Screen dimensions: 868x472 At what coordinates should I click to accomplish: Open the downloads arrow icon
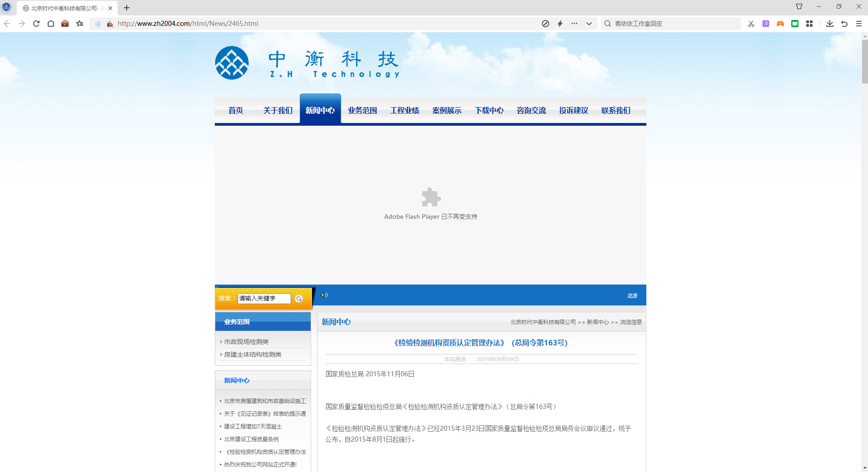(x=830, y=24)
